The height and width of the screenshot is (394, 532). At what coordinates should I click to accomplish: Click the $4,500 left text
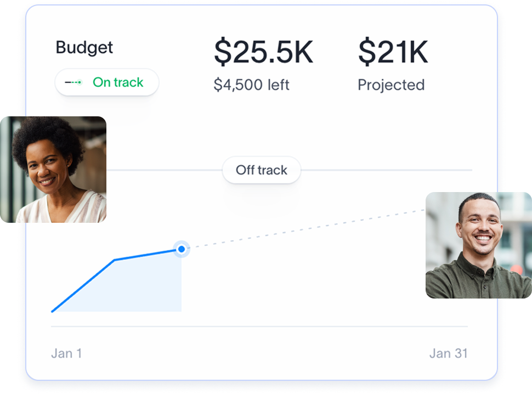[x=251, y=85]
